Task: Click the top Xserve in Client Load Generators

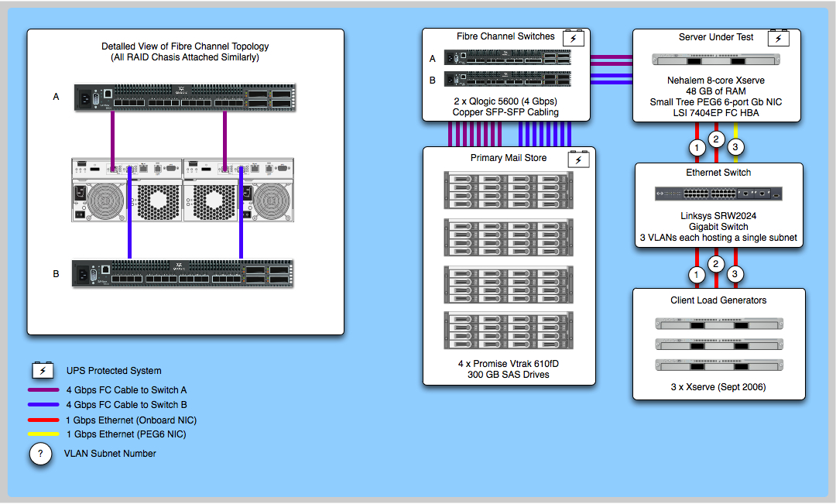Action: pyautogui.click(x=718, y=323)
